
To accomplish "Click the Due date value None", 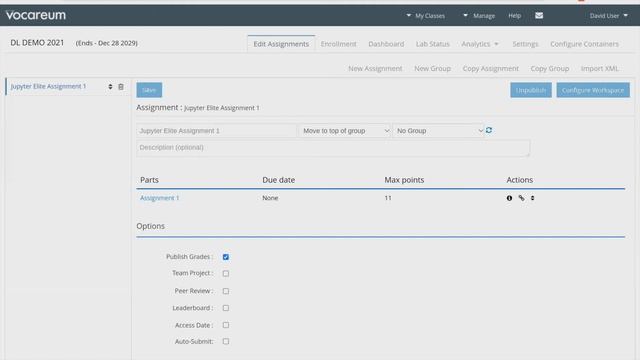I will pos(270,198).
